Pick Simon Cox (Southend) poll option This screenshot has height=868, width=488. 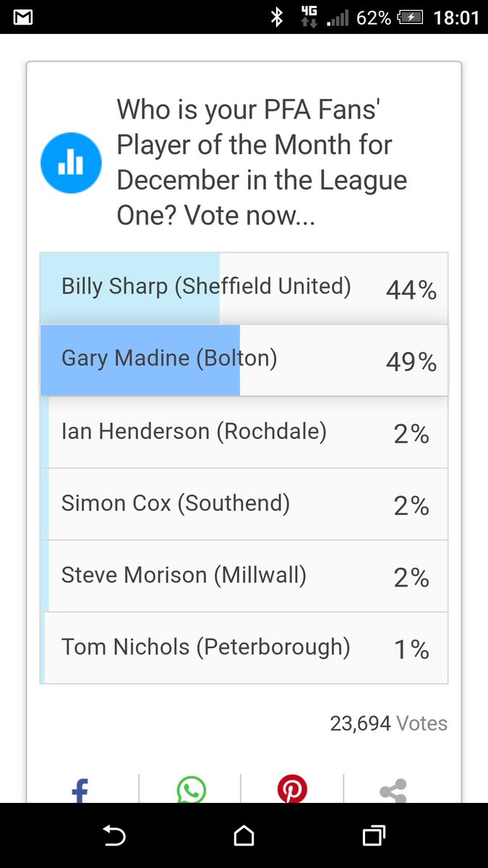tap(244, 504)
